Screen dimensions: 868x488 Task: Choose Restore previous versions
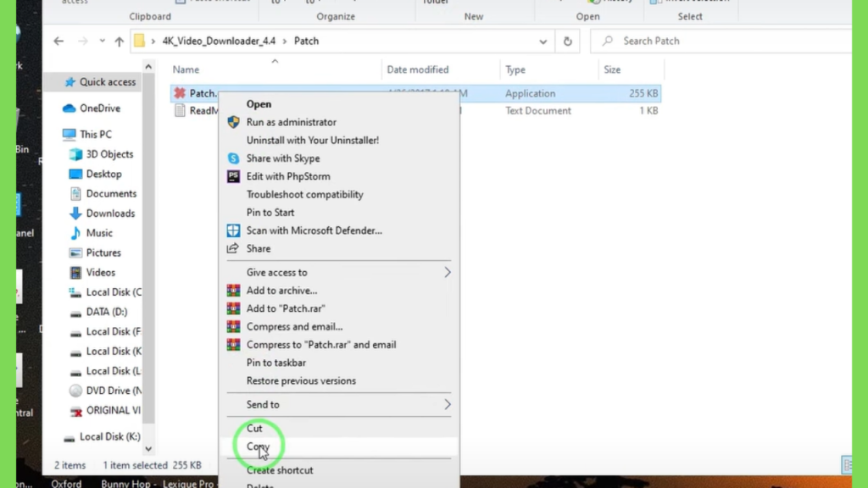[301, 380]
